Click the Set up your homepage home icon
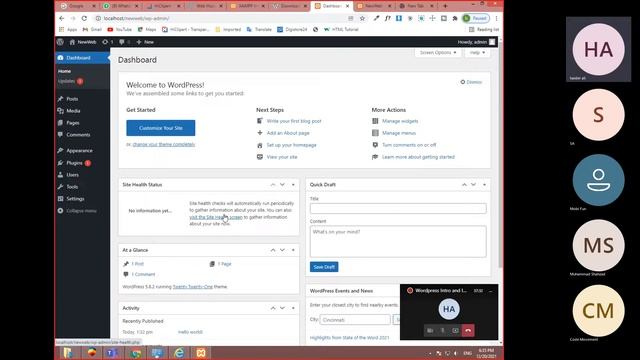This screenshot has height=360, width=640. [x=260, y=145]
